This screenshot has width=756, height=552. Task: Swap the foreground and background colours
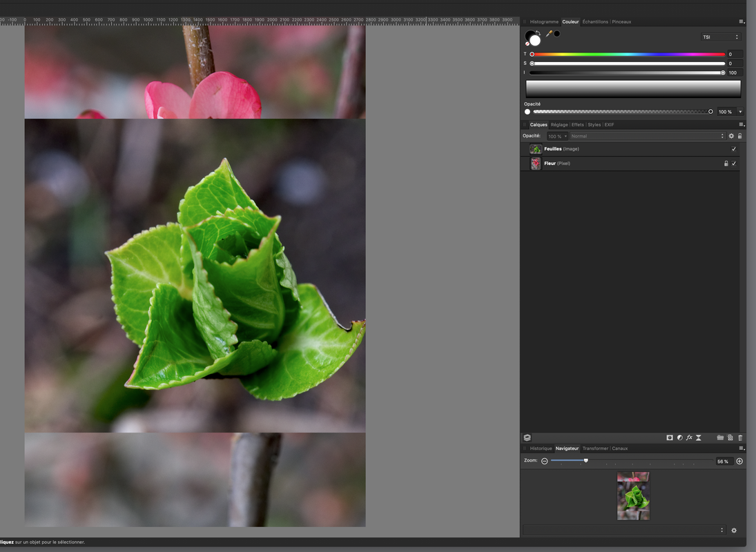538,32
